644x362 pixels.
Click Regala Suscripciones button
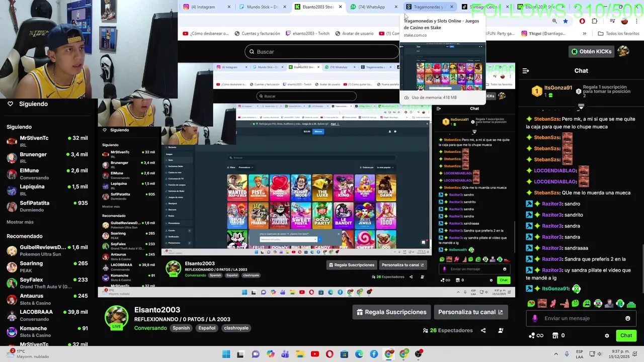click(391, 312)
